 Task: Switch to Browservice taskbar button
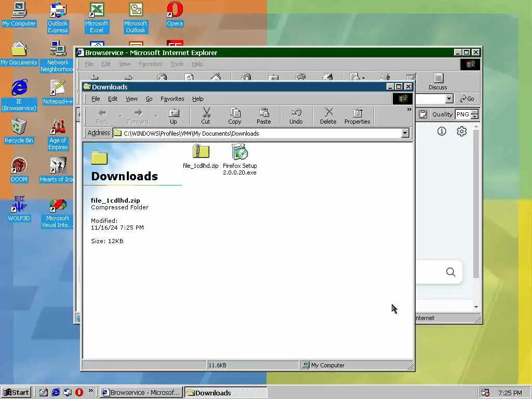(141, 392)
